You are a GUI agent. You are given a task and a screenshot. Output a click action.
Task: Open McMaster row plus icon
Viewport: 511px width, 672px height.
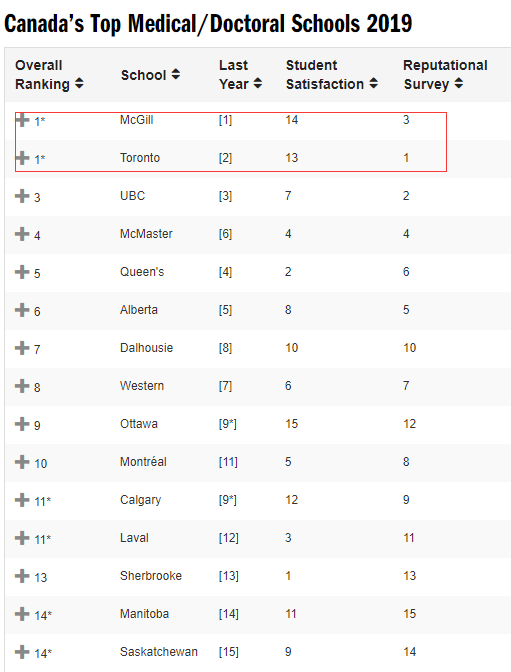(22, 234)
